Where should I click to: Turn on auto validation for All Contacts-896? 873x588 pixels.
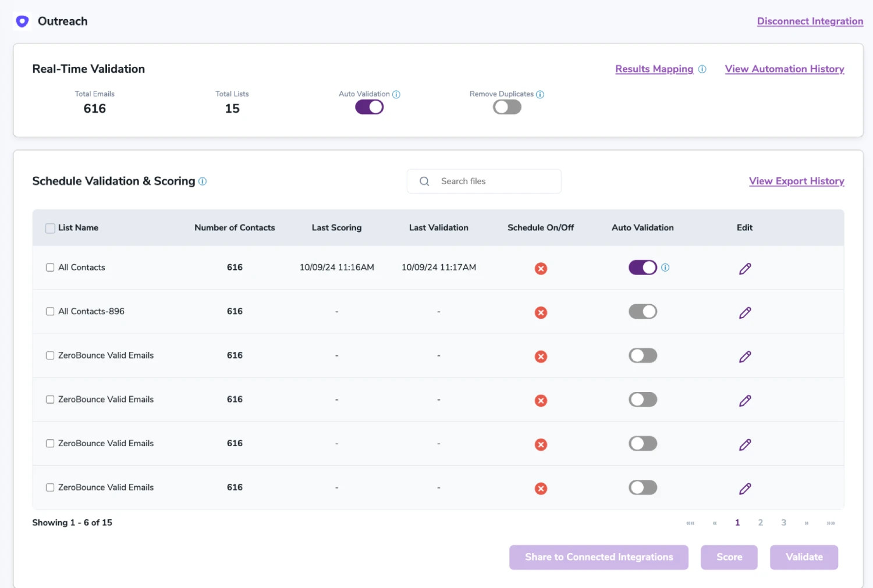pos(643,312)
